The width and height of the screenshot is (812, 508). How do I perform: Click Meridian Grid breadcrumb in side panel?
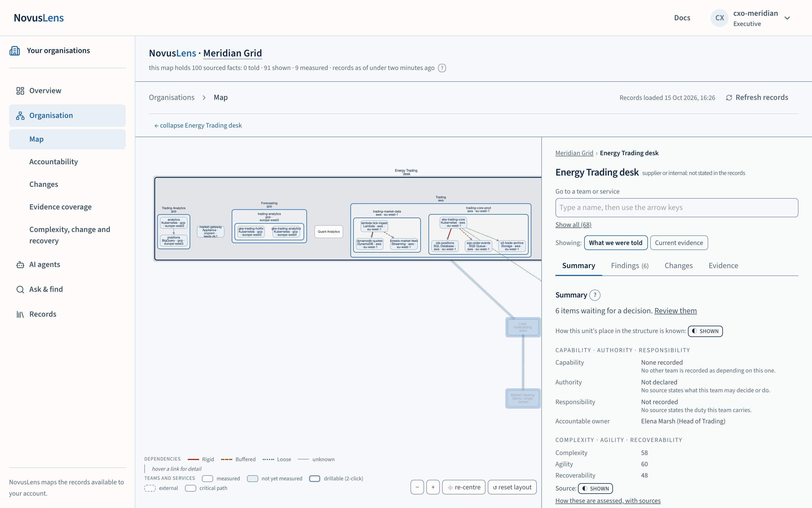574,153
